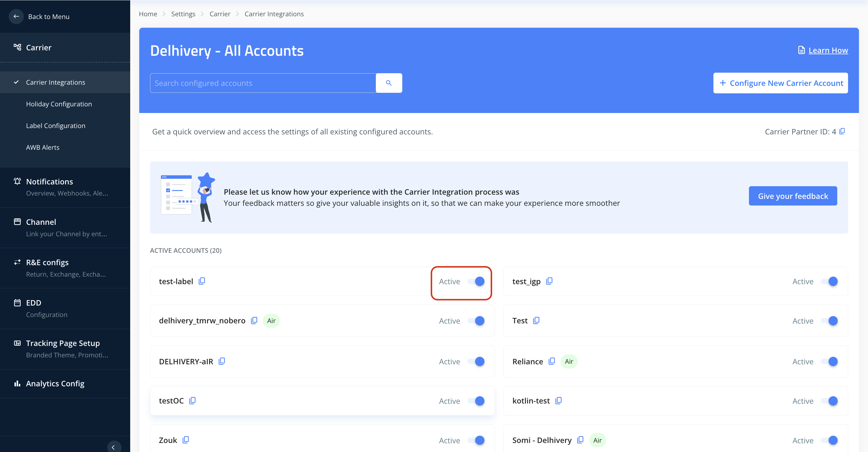The width and height of the screenshot is (868, 452).
Task: Focus the Search configured accounts field
Action: (x=263, y=83)
